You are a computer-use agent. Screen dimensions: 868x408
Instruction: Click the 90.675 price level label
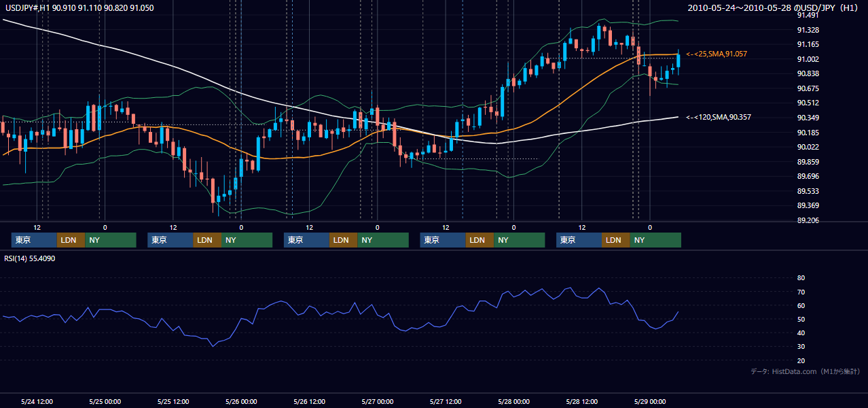(x=808, y=88)
